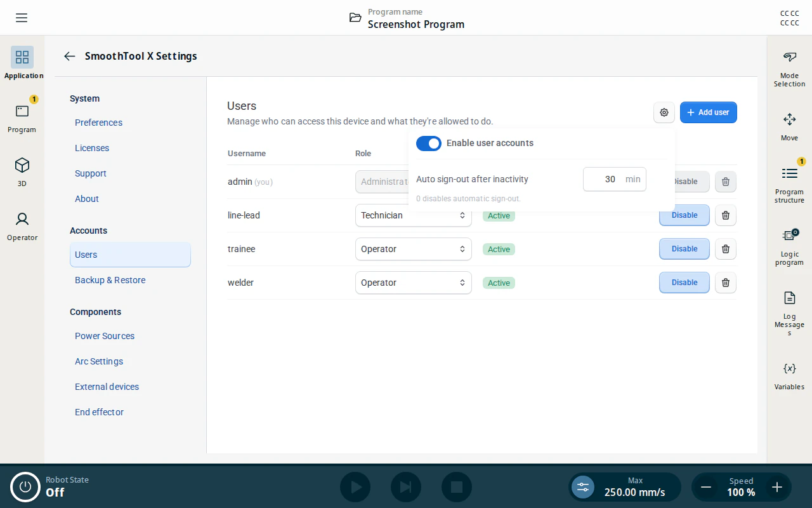Open the Application panel
This screenshot has height=508, width=812.
coord(22,63)
